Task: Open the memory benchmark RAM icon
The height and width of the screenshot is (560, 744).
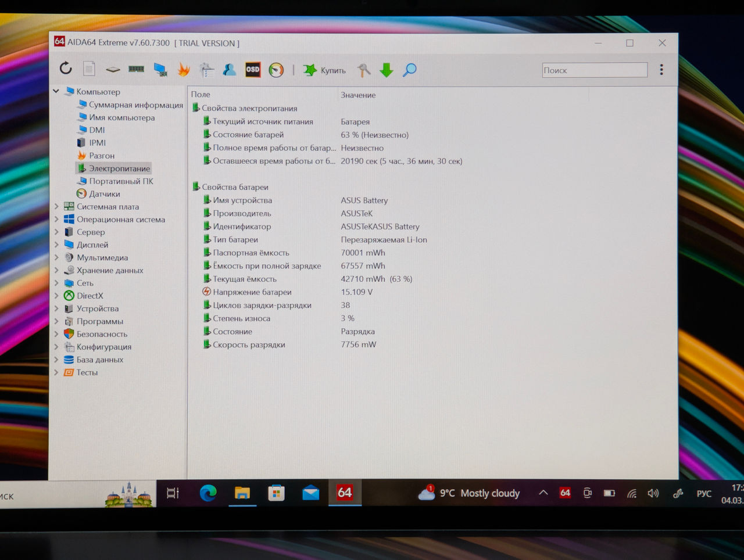Action: (x=136, y=69)
